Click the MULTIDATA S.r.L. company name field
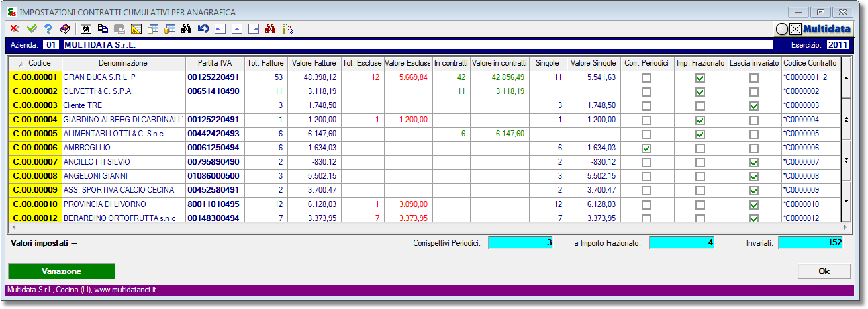 pyautogui.click(x=417, y=45)
